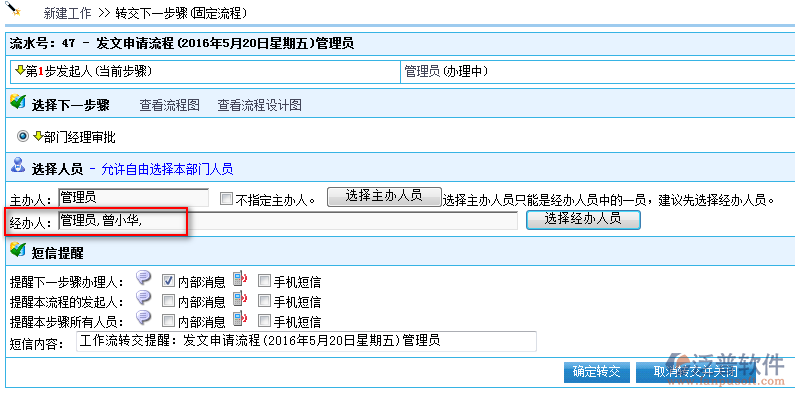Click the 部门经理审批 step label
795x397 pixels.
(x=80, y=137)
